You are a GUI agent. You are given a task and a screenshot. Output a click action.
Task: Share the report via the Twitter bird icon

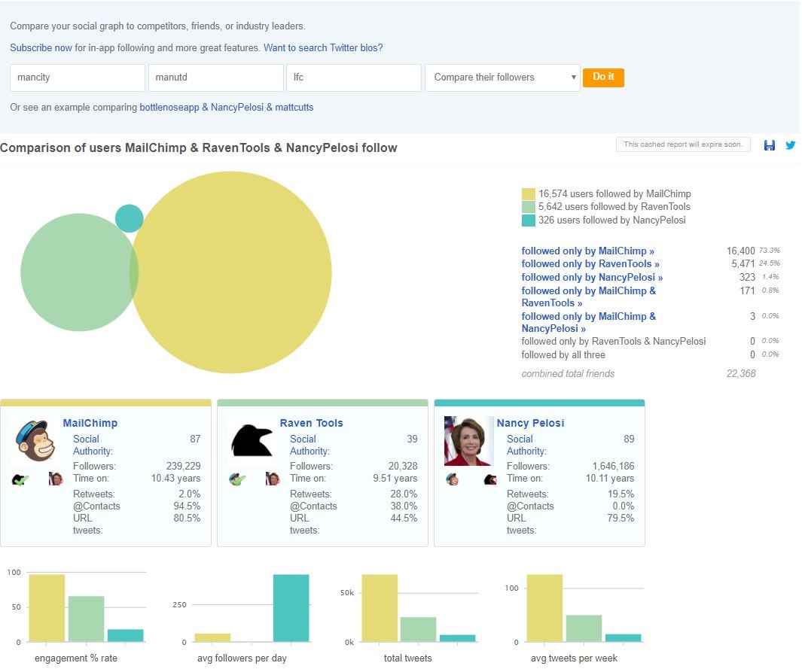pos(790,145)
